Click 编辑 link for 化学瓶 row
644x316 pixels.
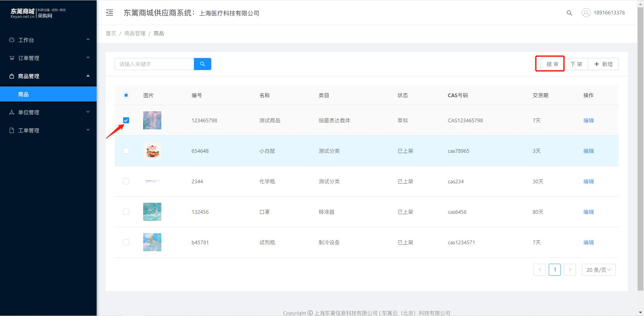pyautogui.click(x=589, y=181)
